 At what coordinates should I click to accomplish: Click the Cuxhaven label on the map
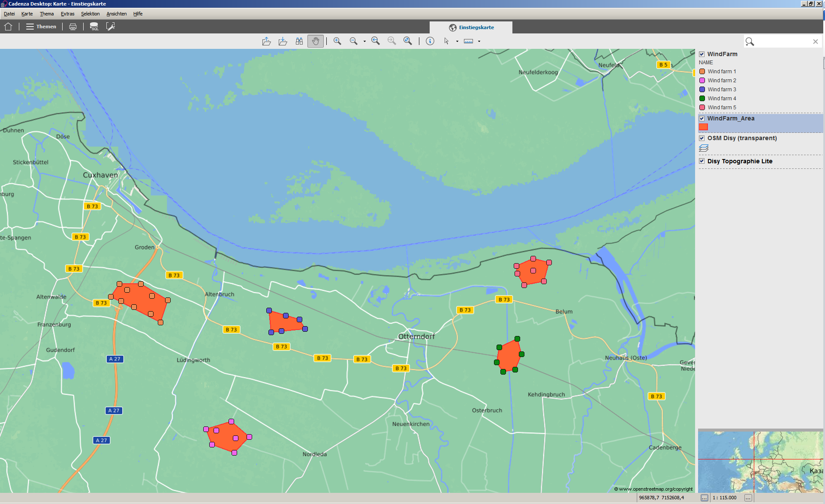click(100, 175)
